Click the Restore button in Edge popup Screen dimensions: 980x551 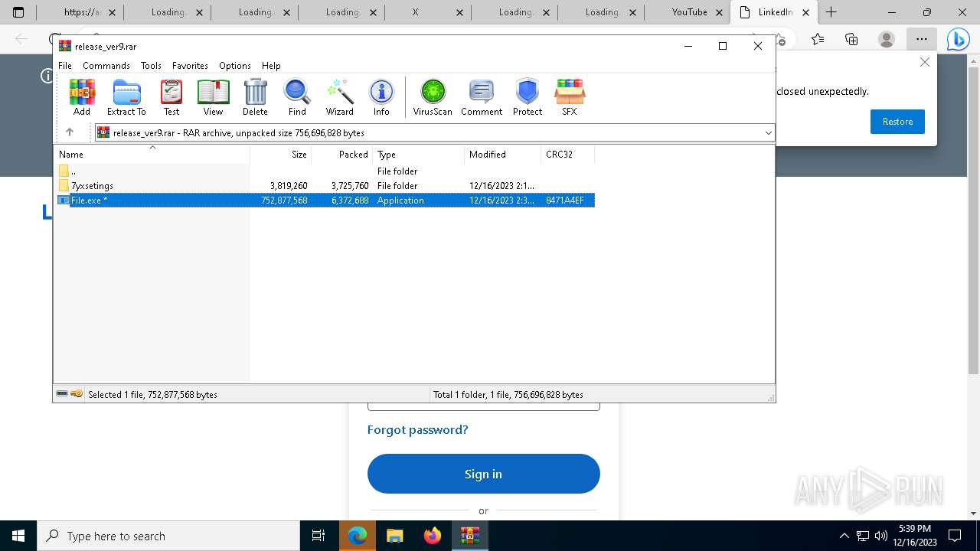pos(897,122)
